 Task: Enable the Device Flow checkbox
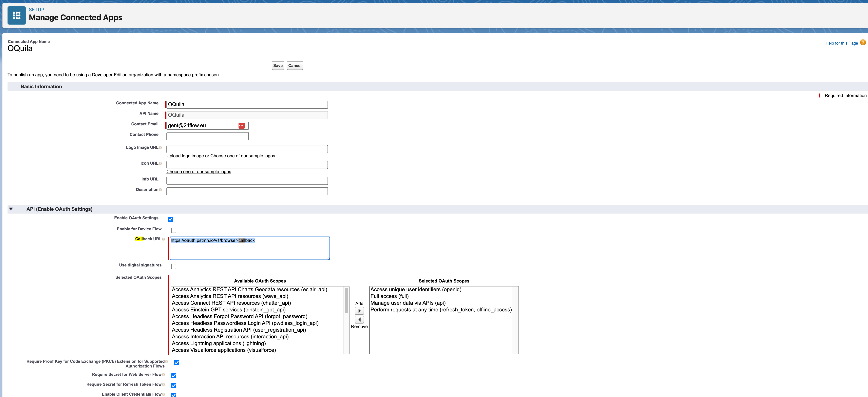coord(174,230)
